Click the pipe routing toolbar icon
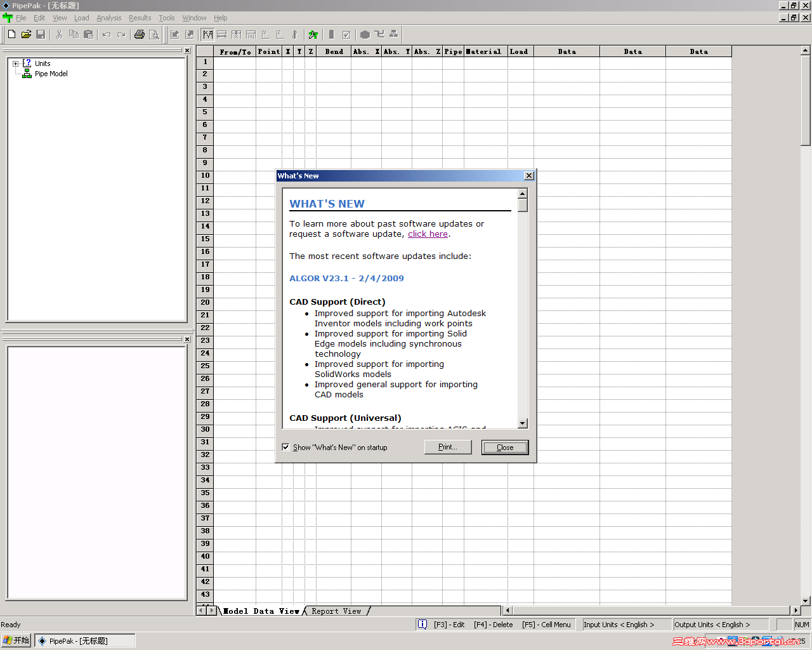Image resolution: width=812 pixels, height=650 pixels. click(x=379, y=34)
